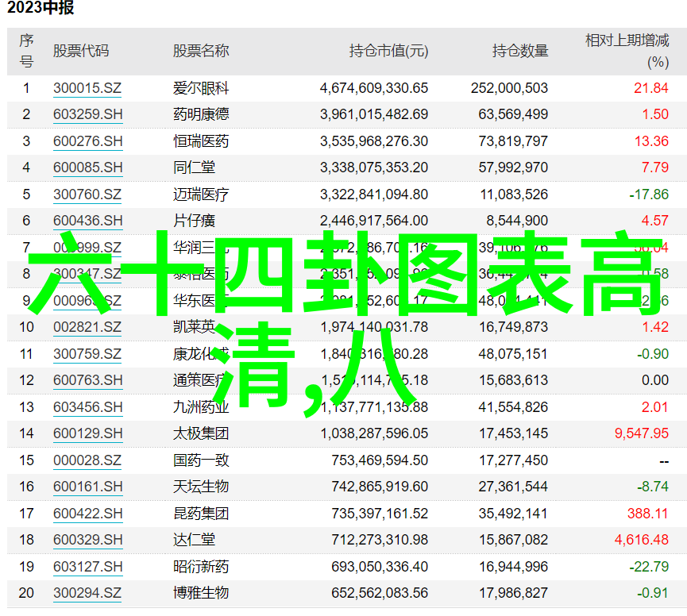This screenshot has height=616, width=687.
Task: Open stock code link 000028.SZ
Action: coord(87,460)
